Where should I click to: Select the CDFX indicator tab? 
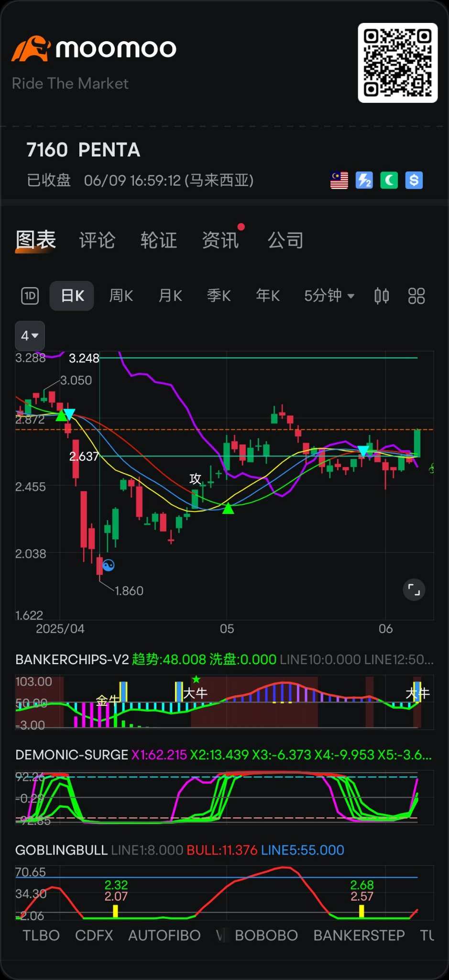pyautogui.click(x=94, y=935)
